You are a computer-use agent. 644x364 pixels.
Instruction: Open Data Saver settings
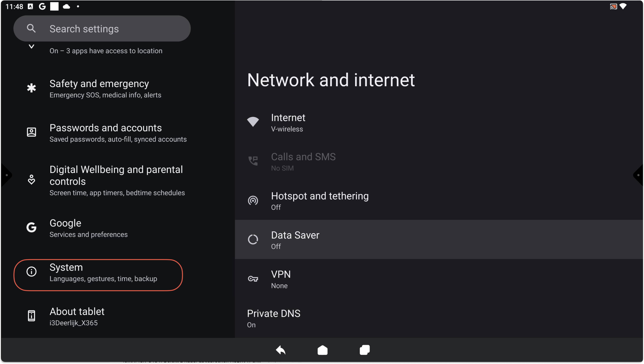pyautogui.click(x=295, y=240)
